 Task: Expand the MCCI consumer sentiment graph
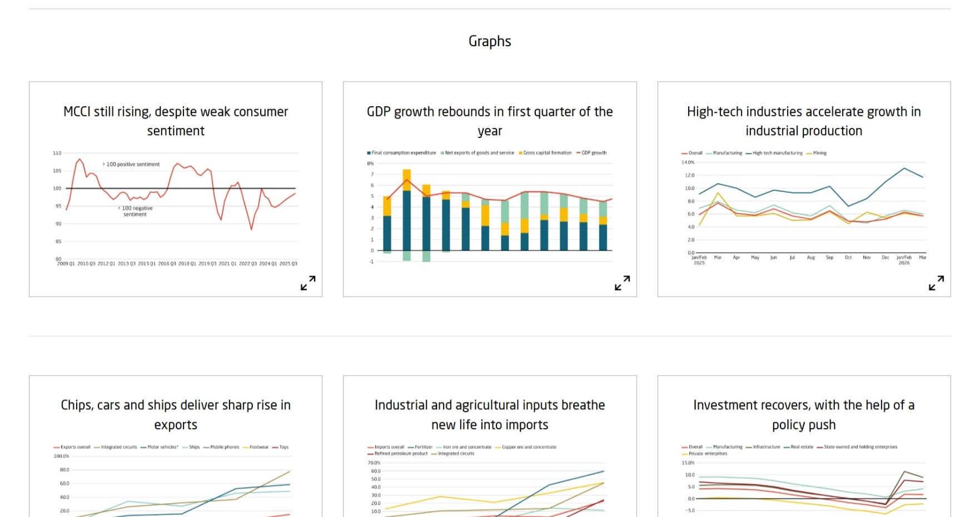308,283
